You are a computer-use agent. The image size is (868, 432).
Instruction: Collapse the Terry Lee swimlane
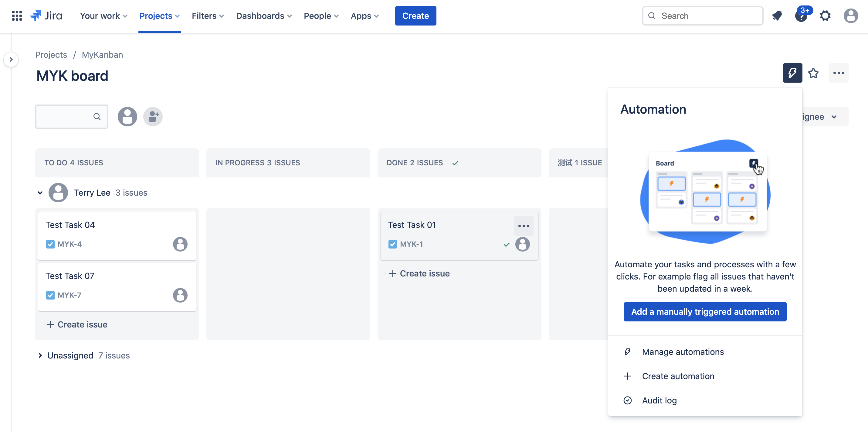pos(40,193)
